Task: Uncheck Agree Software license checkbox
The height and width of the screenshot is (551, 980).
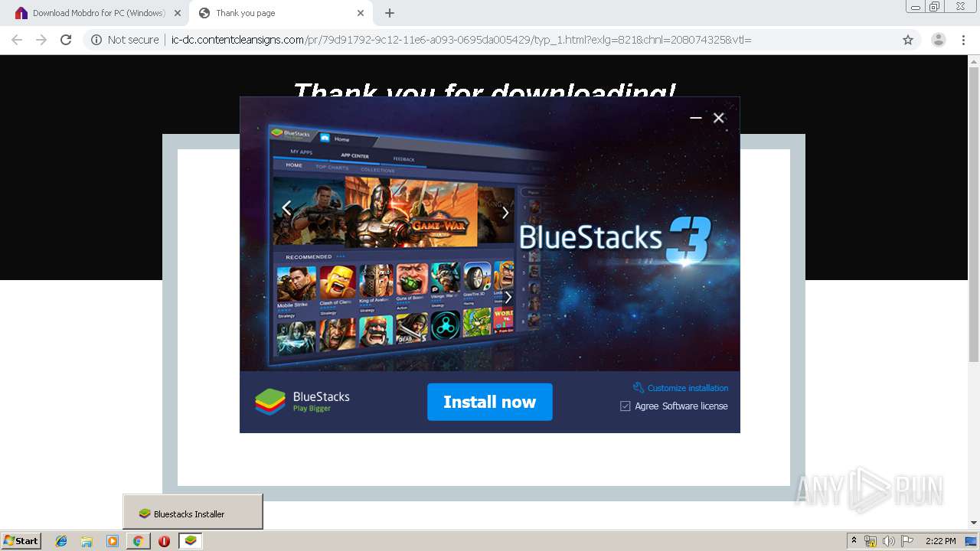Action: pyautogui.click(x=625, y=406)
